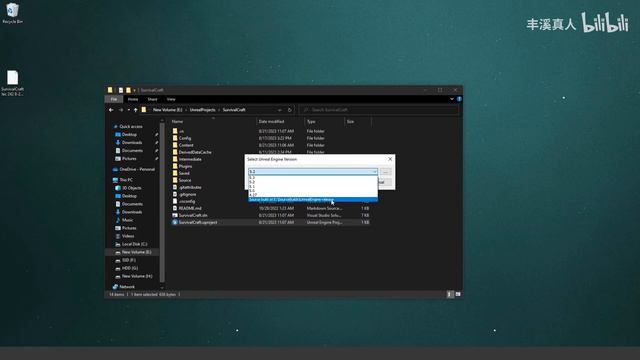
Task: Open the View ribbon tab
Action: [171, 99]
